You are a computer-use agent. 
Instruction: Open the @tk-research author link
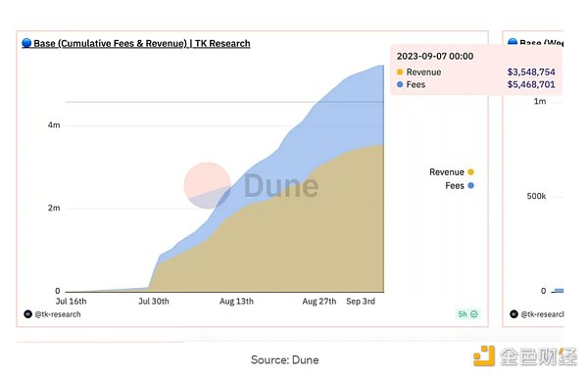pos(58,314)
